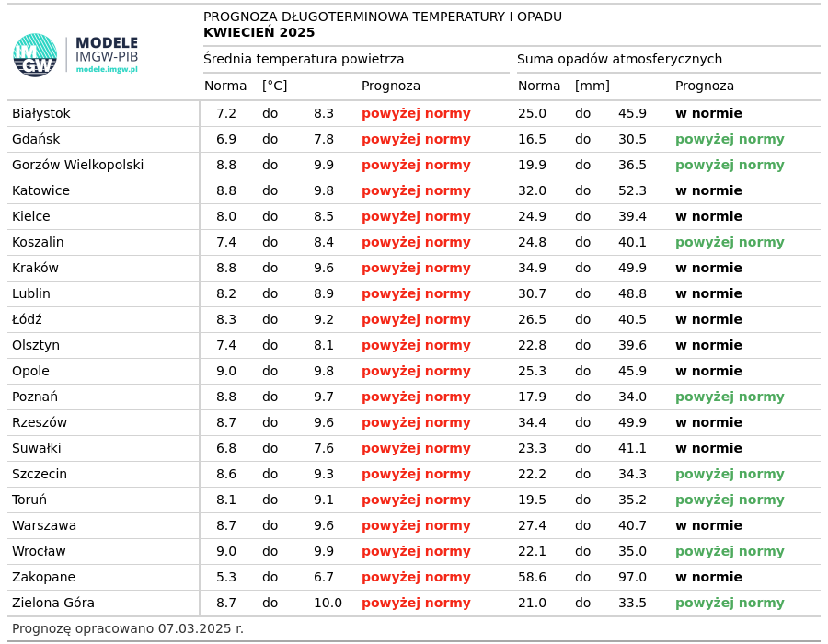Click Warszawa's 27.4 precipitation norm
Image resolution: width=828 pixels, height=644 pixels.
click(x=533, y=525)
